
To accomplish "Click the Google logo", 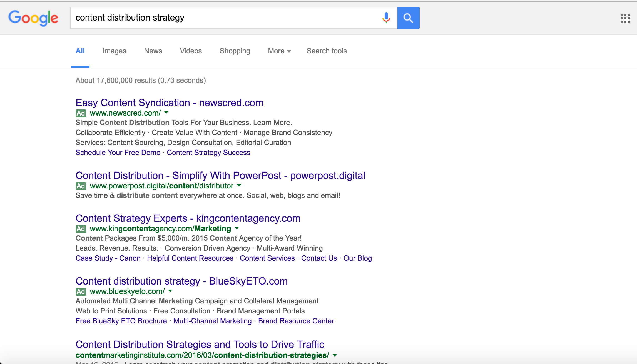I will pyautogui.click(x=33, y=18).
